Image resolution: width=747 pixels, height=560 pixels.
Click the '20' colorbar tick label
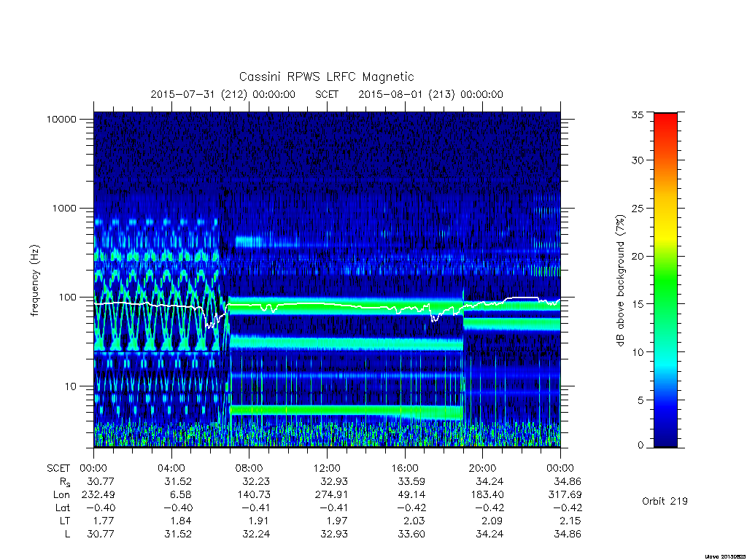coord(637,256)
